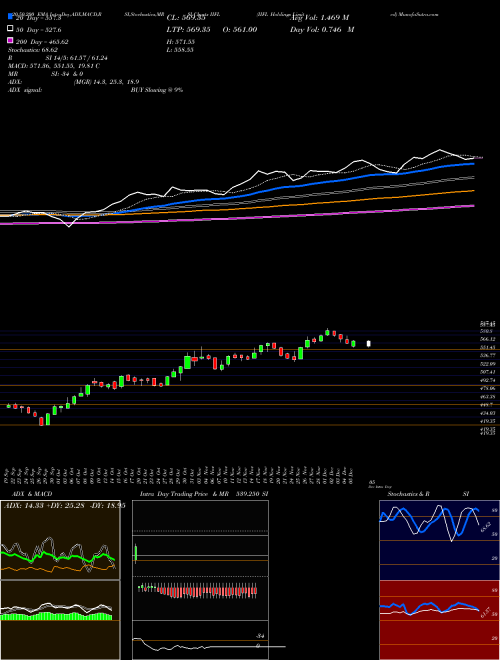500x660 pixels.
Task: Click the 'ADX & MACD' panel title
Action: pos(32,494)
